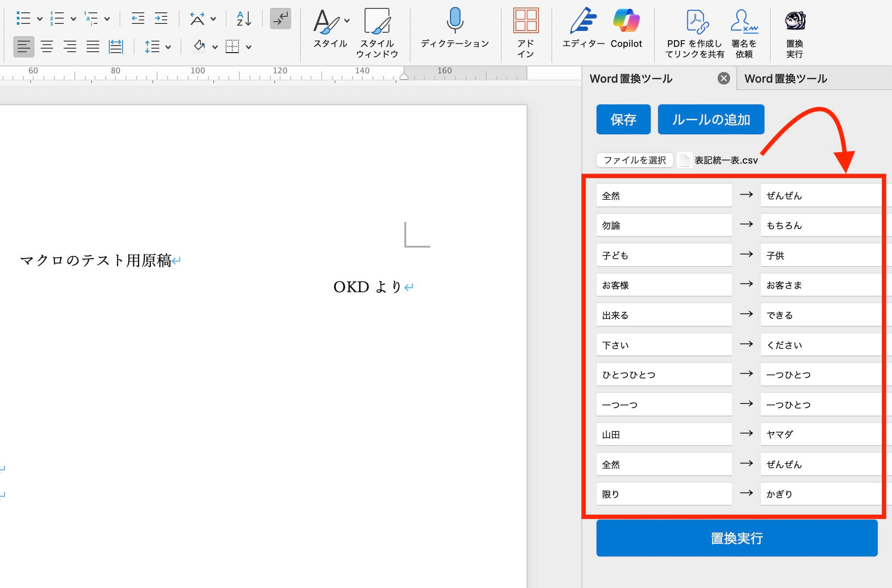Click the 表記統一表.csv file name
This screenshot has height=588, width=892.
[726, 160]
